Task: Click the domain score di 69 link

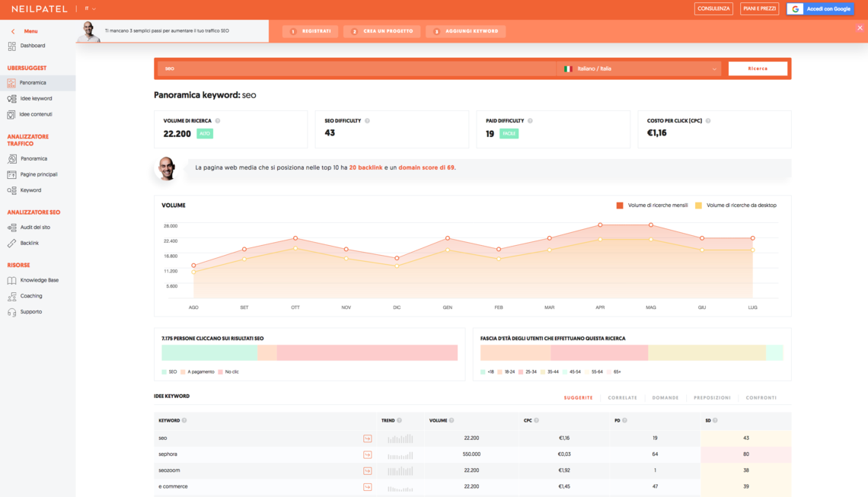Action: [426, 167]
